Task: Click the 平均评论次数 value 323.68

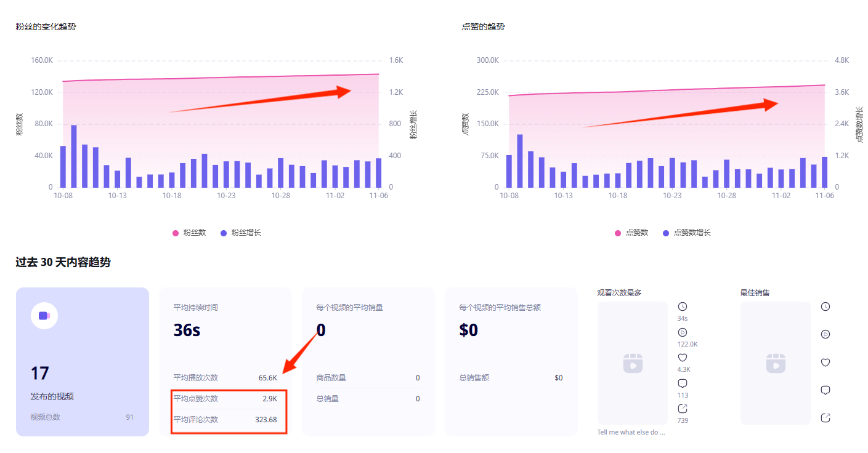Action: click(x=266, y=420)
